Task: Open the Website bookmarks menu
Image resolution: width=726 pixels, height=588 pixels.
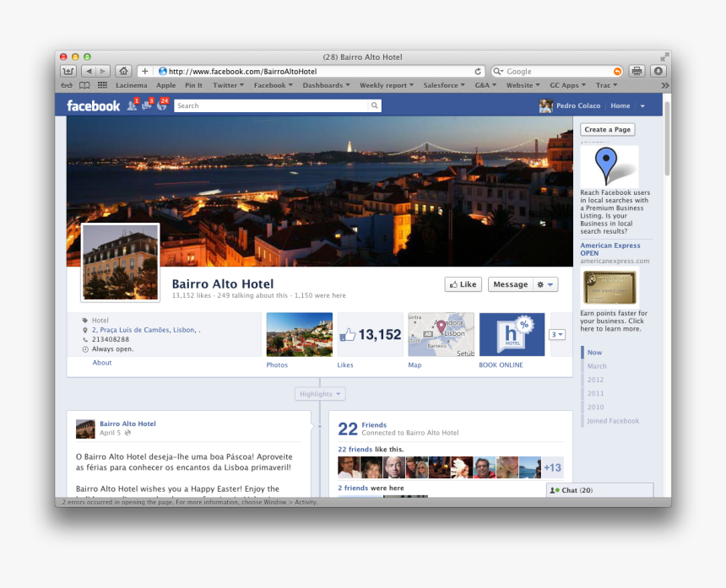Action: pyautogui.click(x=523, y=85)
